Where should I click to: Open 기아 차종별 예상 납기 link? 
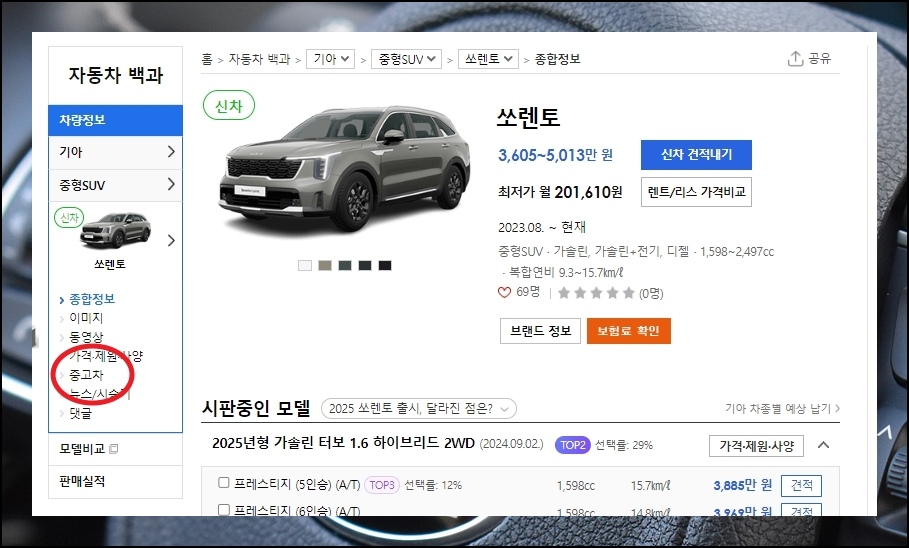point(782,409)
